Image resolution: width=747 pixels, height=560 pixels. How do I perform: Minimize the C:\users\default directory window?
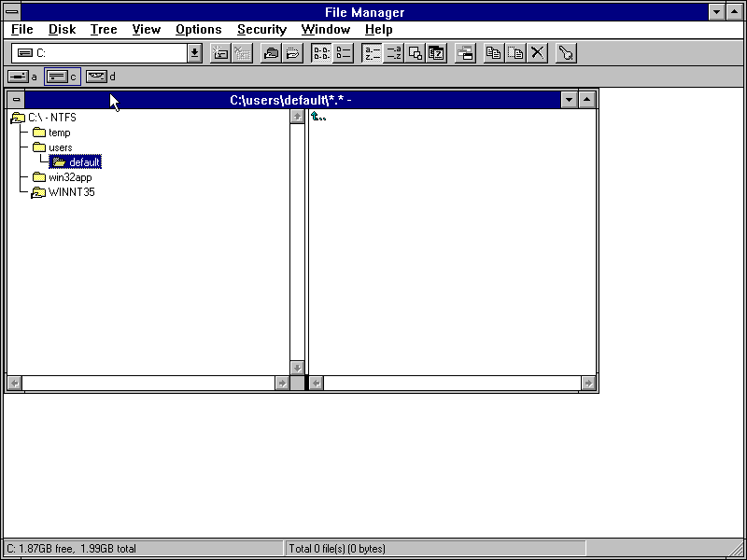point(569,100)
